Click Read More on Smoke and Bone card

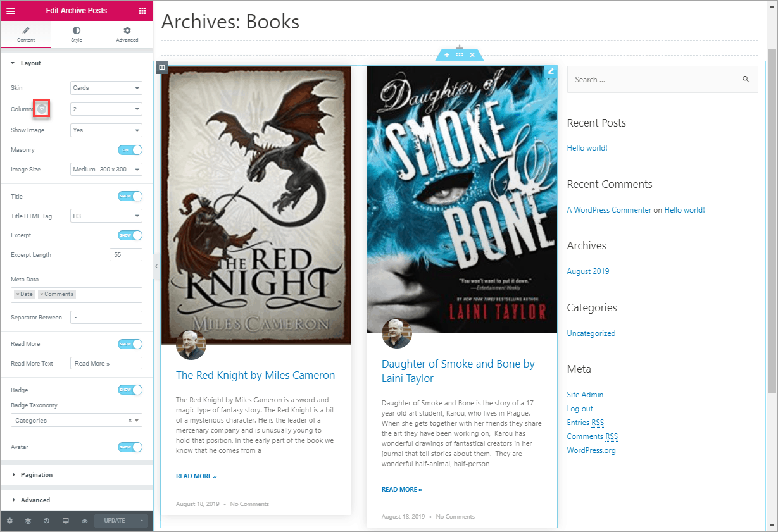pyautogui.click(x=402, y=489)
